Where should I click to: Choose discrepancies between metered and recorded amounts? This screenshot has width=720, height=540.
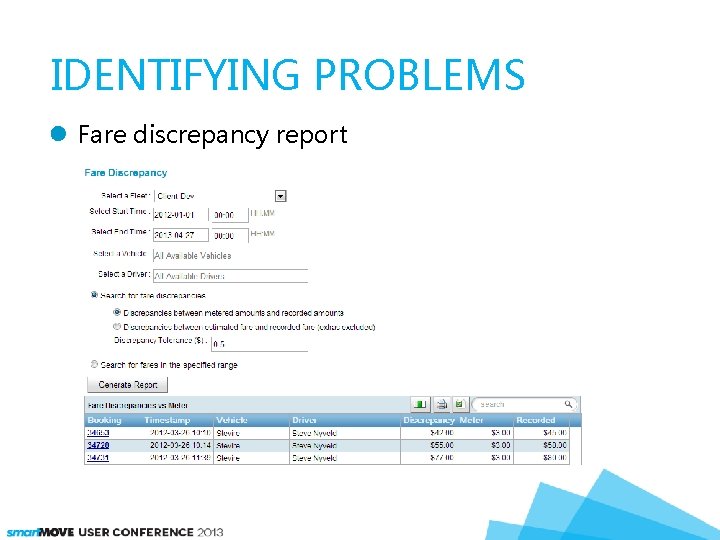point(117,312)
